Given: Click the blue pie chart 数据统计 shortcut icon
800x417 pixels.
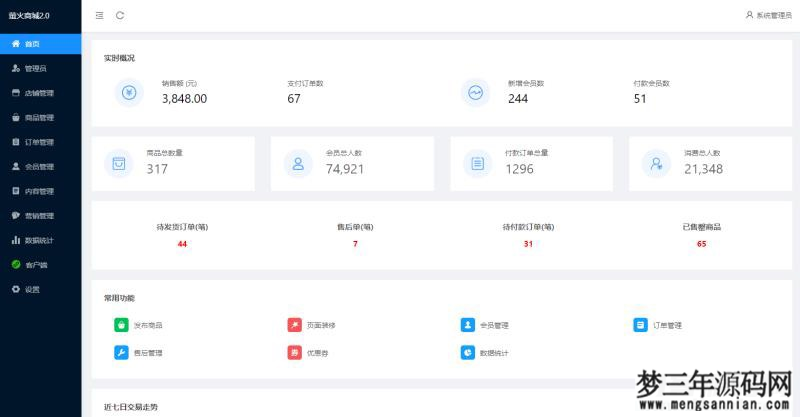Looking at the screenshot, I should [x=468, y=352].
